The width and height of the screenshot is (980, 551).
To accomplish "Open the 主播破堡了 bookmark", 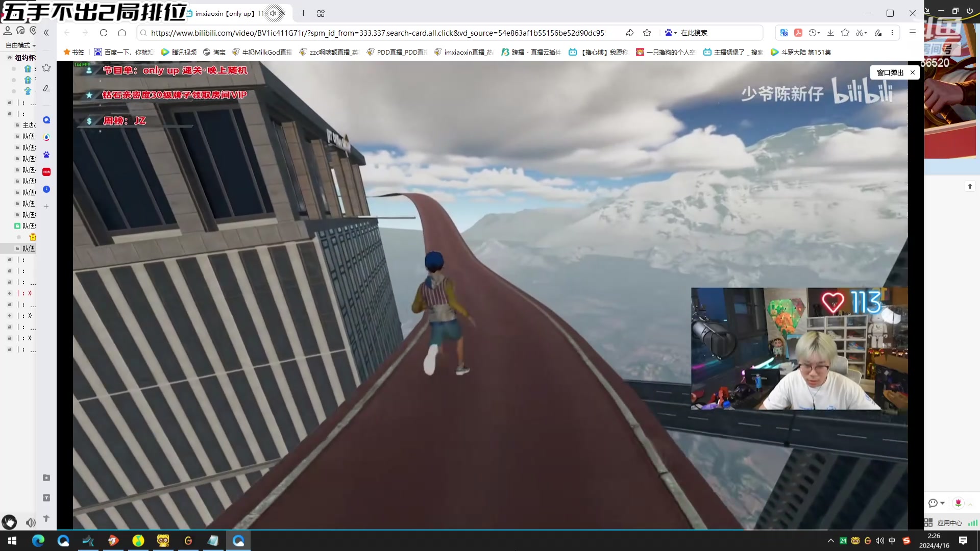I will tap(733, 52).
